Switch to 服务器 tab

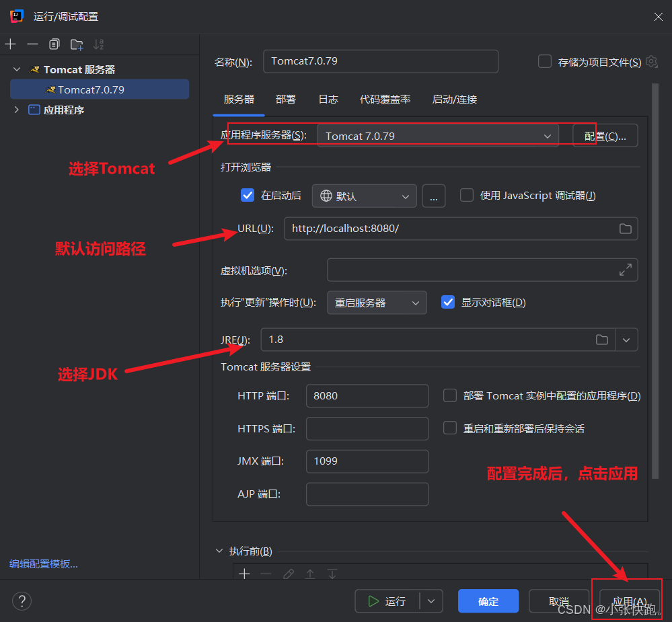(x=239, y=100)
